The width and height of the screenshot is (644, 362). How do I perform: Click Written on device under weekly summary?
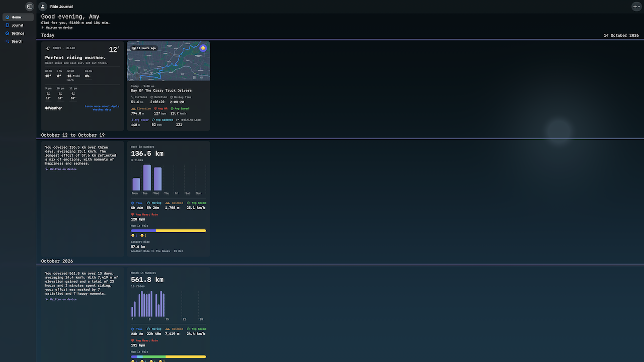(x=61, y=169)
